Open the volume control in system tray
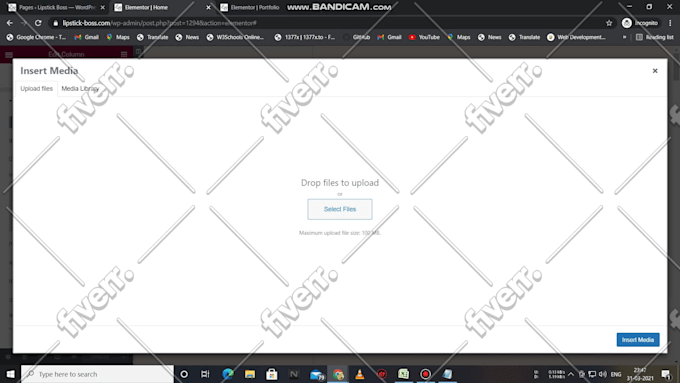The height and width of the screenshot is (383, 680). pyautogui.click(x=603, y=374)
